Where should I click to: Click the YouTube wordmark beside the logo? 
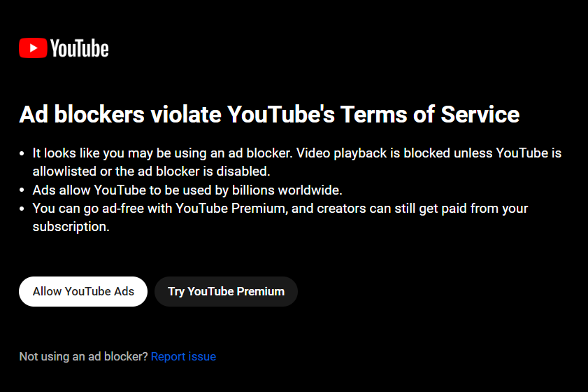80,48
